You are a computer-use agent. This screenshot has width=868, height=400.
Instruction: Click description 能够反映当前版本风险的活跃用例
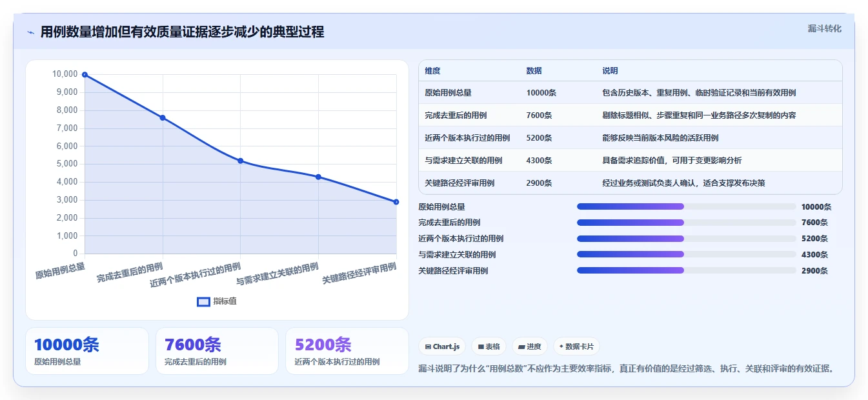pos(660,138)
